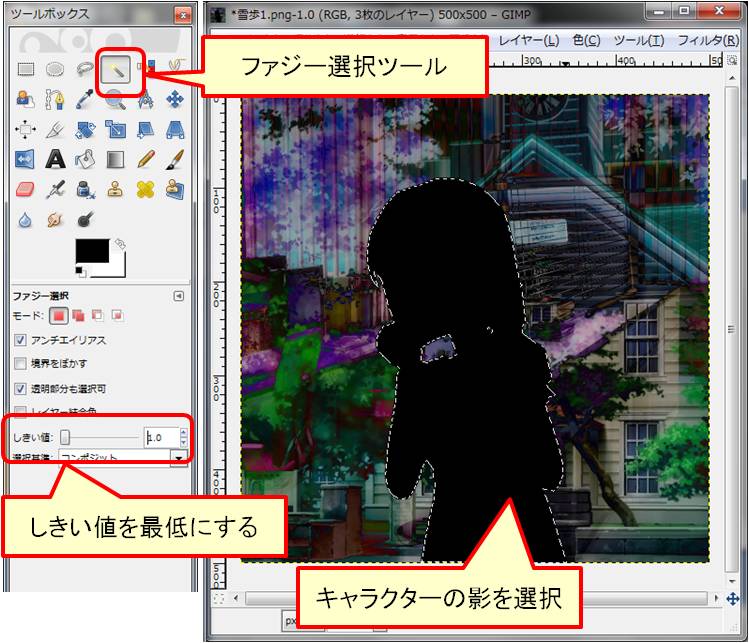Choose the Flip tool
Screen dimensions: 749x643
coord(25,159)
